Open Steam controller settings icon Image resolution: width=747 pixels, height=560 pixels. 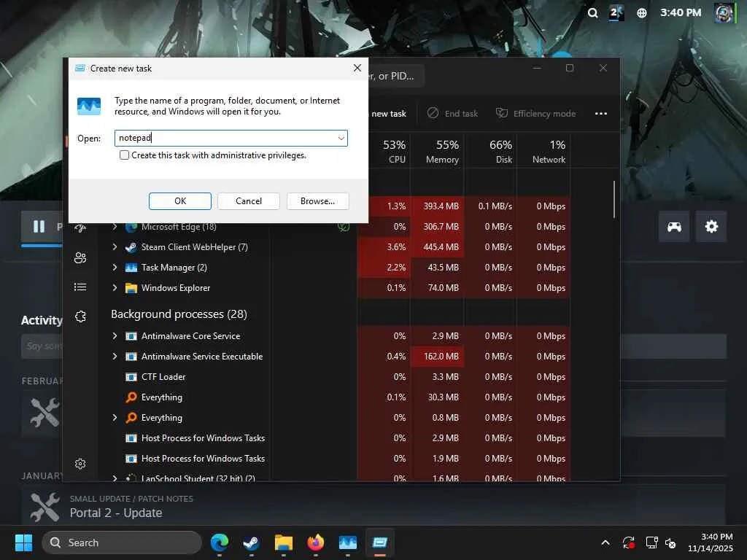[x=673, y=227]
